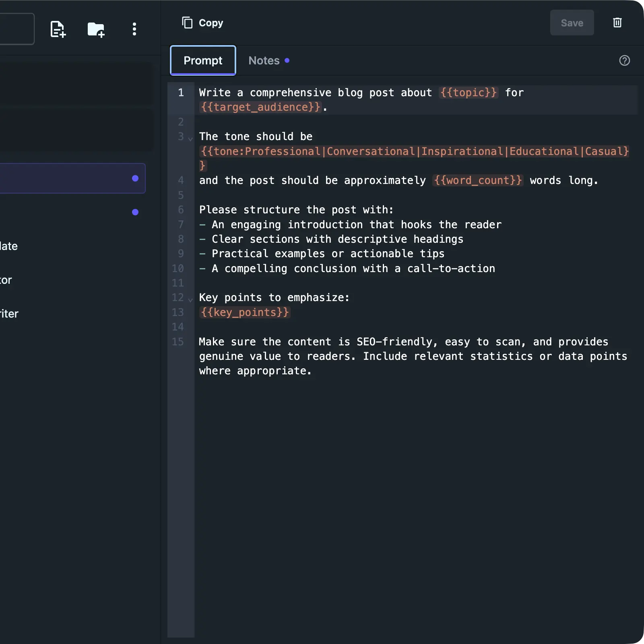Click the Copy icon in the toolbar
The width and height of the screenshot is (644, 644).
tap(188, 23)
